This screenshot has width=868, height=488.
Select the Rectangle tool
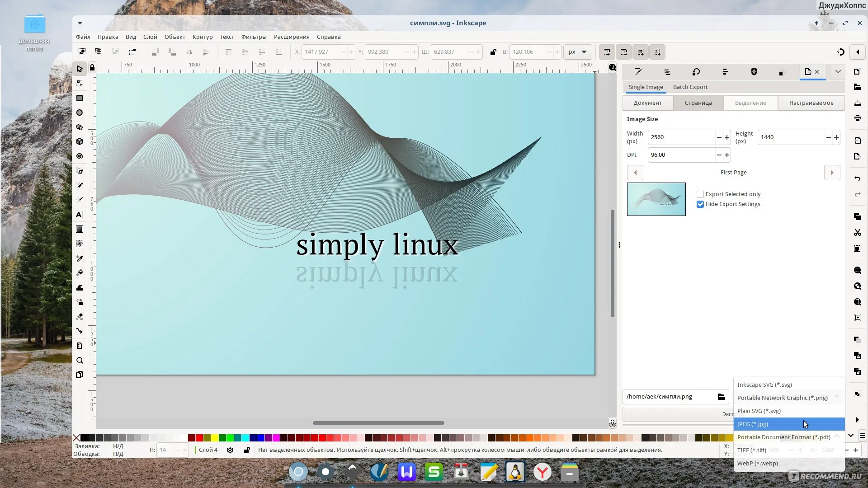(80, 98)
